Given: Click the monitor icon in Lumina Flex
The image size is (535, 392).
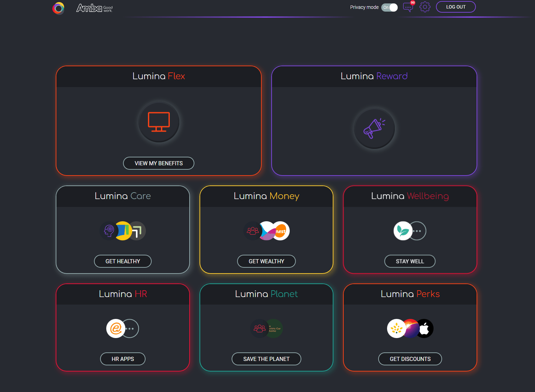Looking at the screenshot, I should point(159,122).
